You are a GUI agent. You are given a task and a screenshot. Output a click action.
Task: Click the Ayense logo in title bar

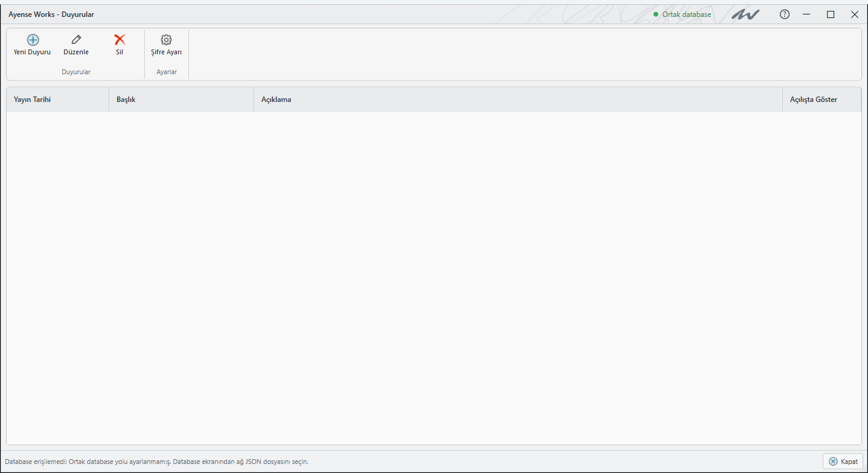745,14
